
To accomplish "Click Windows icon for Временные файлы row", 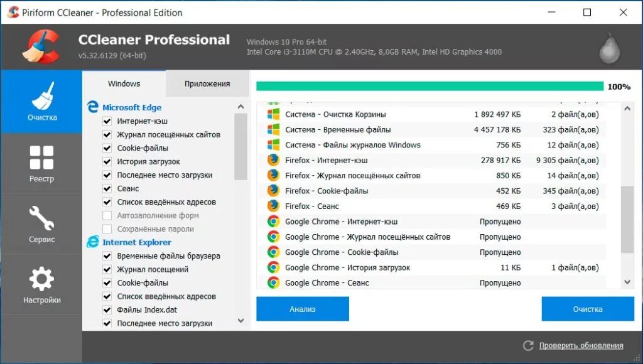I will coord(273,129).
